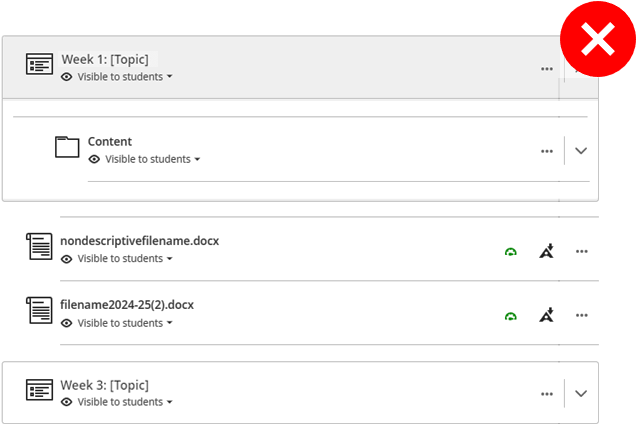637x428 pixels.
Task: Open the nondescriptivefilename.docx file link
Action: click(139, 241)
